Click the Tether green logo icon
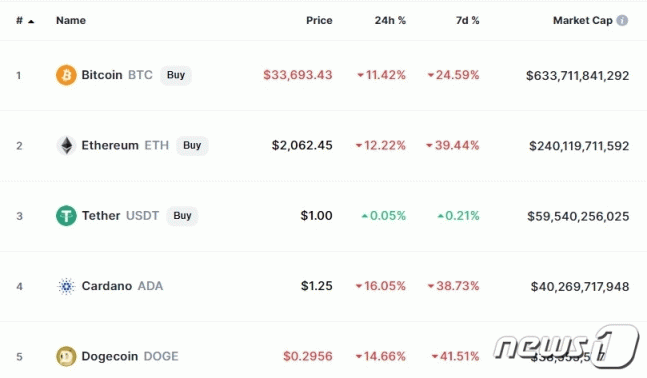 (66, 216)
